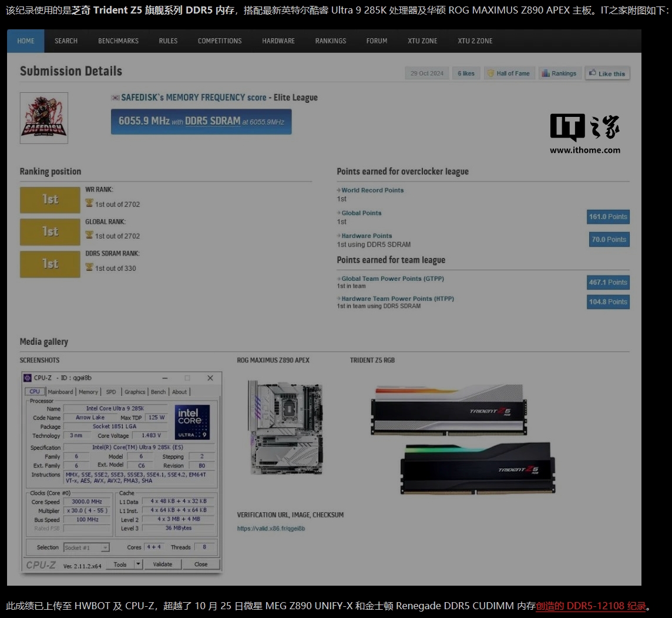Open the HOME navigation tab
Image resolution: width=672 pixels, height=618 pixels.
(x=26, y=41)
